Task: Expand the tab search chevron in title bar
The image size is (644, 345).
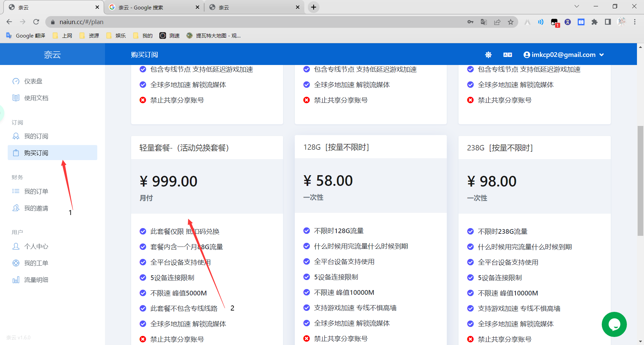Action: pos(577,6)
